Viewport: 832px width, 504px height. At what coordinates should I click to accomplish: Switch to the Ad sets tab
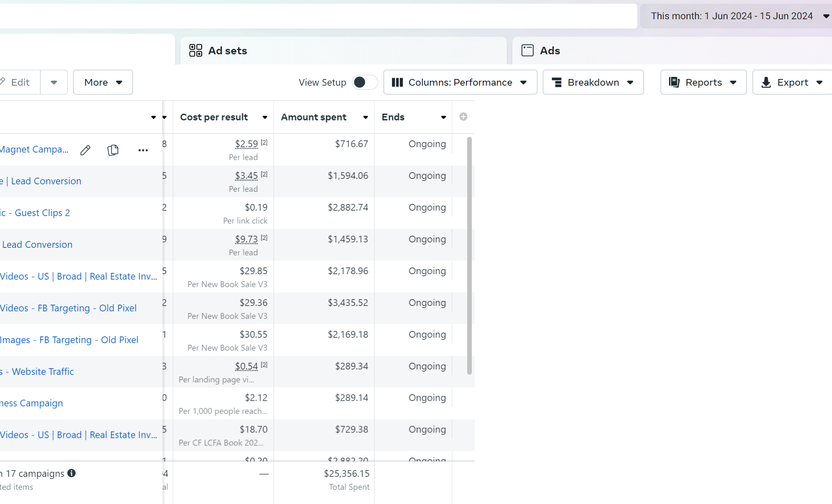343,51
